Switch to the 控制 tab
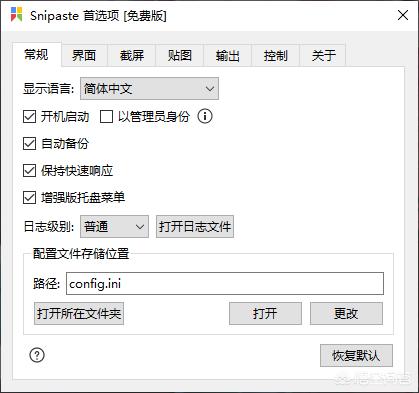Viewport: 419px width, 393px height. tap(276, 55)
